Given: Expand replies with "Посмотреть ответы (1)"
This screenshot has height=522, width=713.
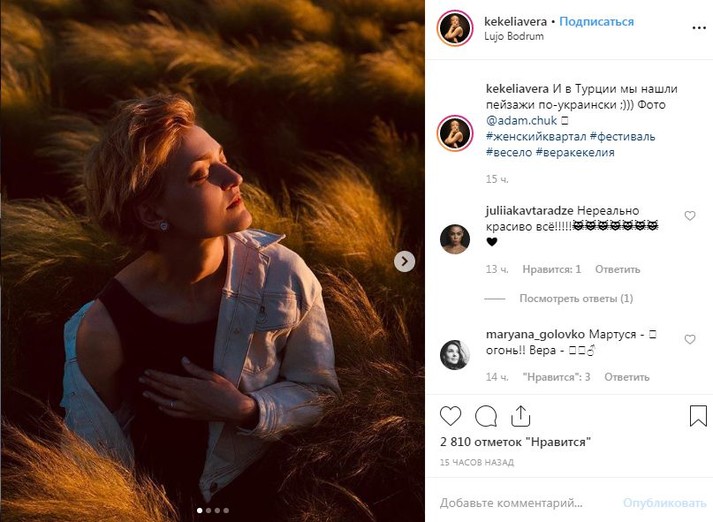Looking at the screenshot, I should click(575, 298).
